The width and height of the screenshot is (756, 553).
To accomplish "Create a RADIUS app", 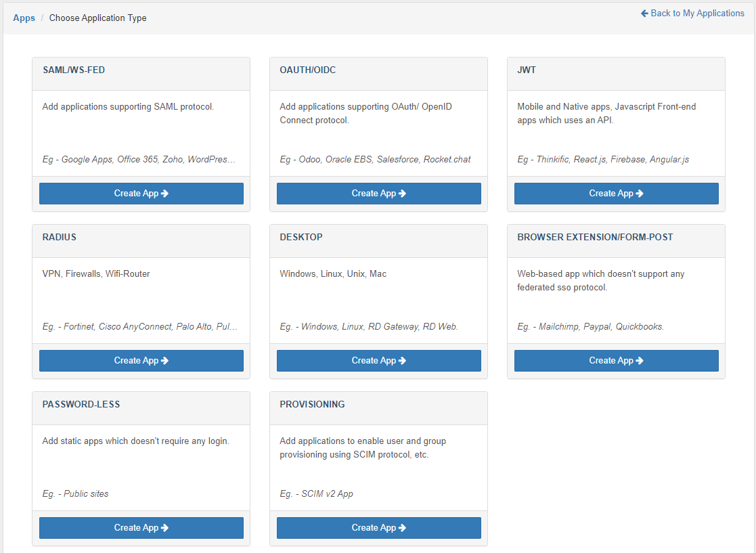I will (x=141, y=361).
